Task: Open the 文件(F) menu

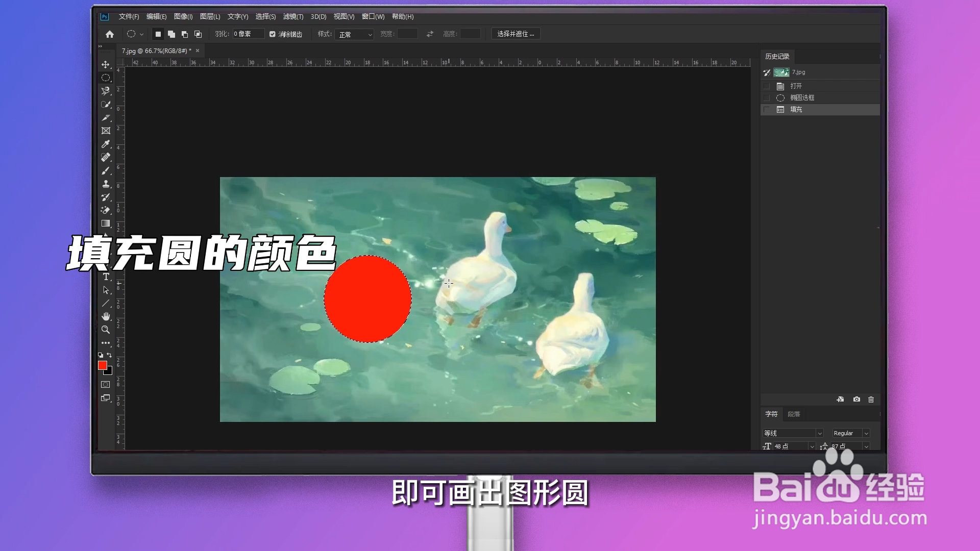Action: click(x=129, y=17)
